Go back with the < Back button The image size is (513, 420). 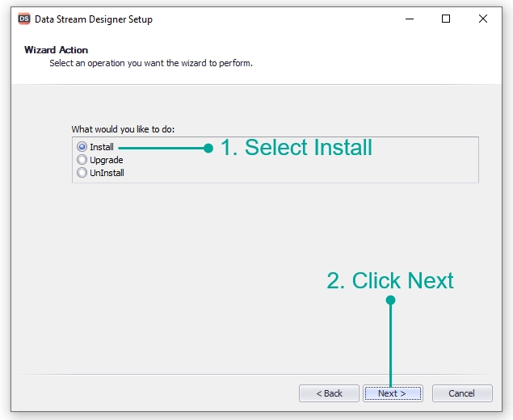[x=329, y=393]
